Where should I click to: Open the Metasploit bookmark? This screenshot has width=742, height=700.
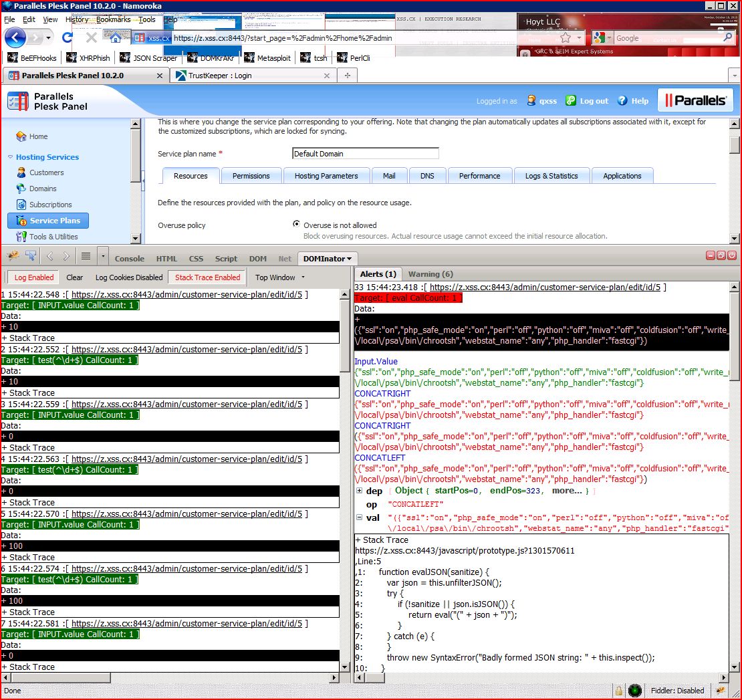pyautogui.click(x=267, y=58)
